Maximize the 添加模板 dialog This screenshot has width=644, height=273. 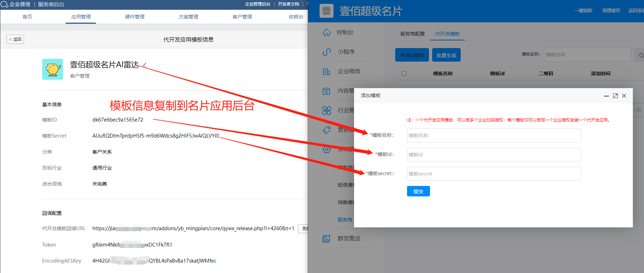click(615, 96)
